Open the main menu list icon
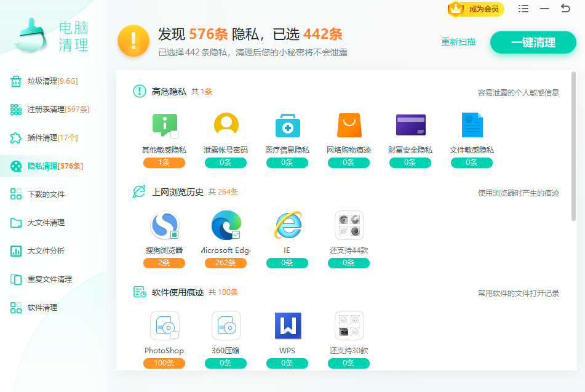The width and height of the screenshot is (585, 392). (x=523, y=9)
